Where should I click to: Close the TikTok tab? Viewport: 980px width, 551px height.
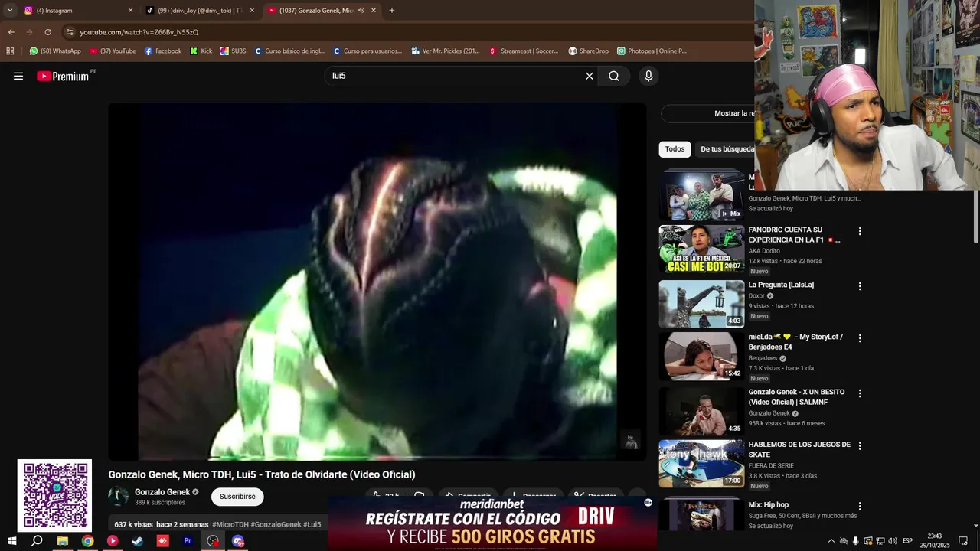pyautogui.click(x=252, y=11)
